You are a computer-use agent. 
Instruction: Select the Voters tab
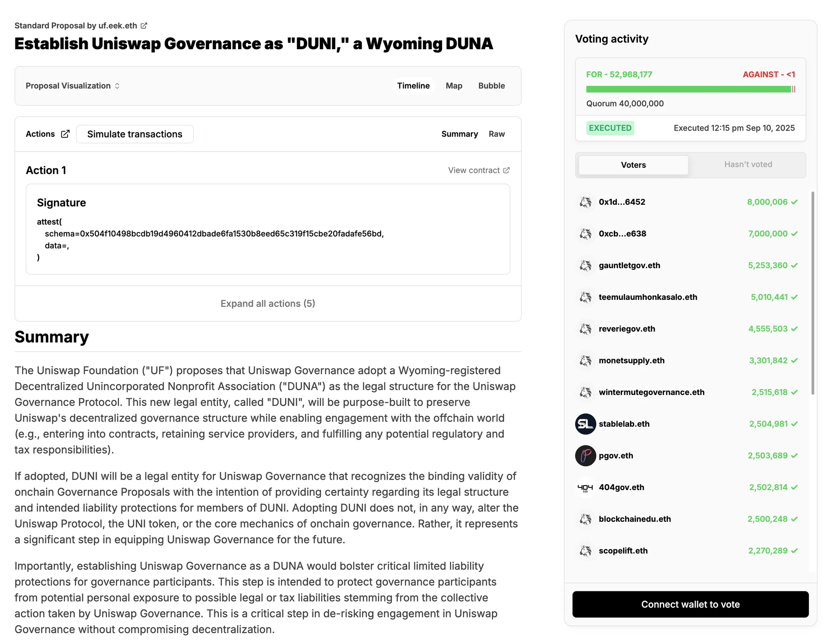[633, 165]
